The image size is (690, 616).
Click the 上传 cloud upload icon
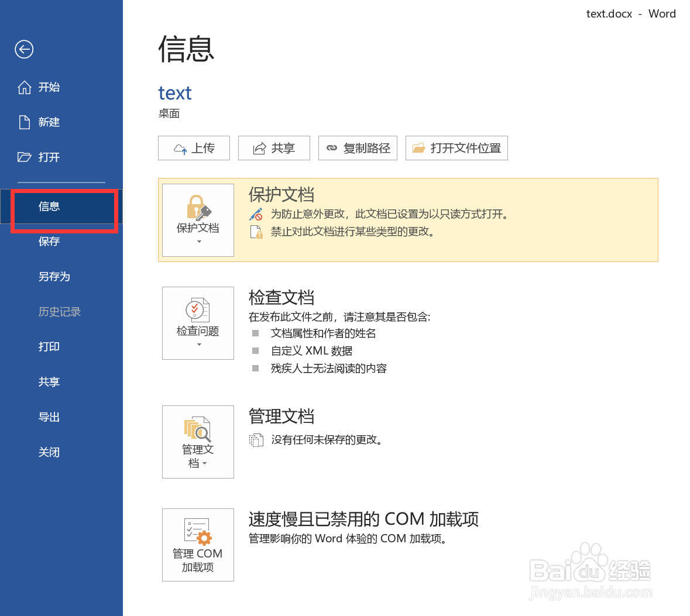pos(179,148)
